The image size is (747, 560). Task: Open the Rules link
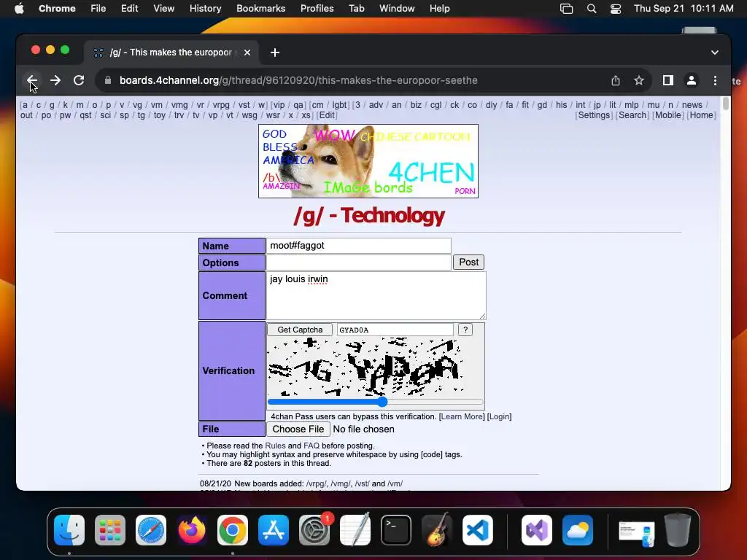275,446
